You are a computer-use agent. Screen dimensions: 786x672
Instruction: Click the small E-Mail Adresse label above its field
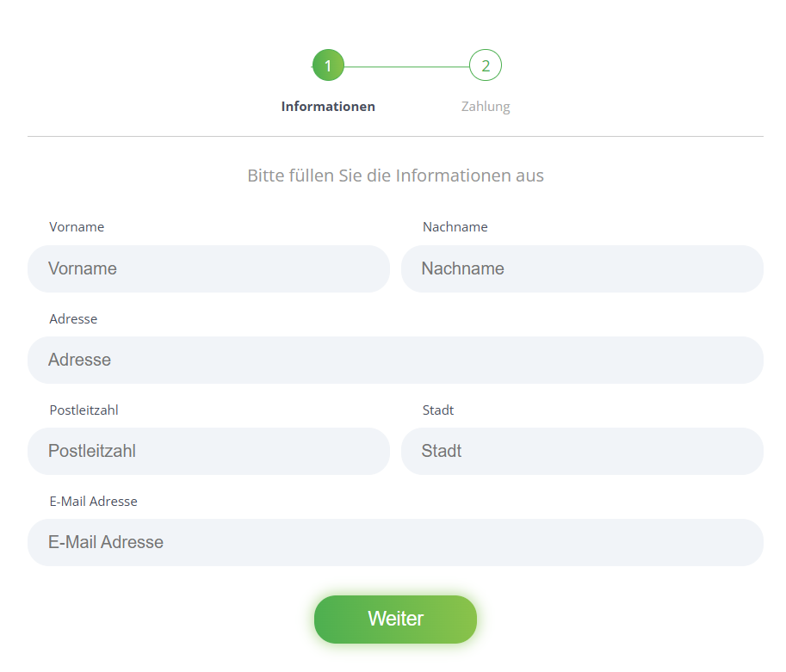(x=93, y=501)
